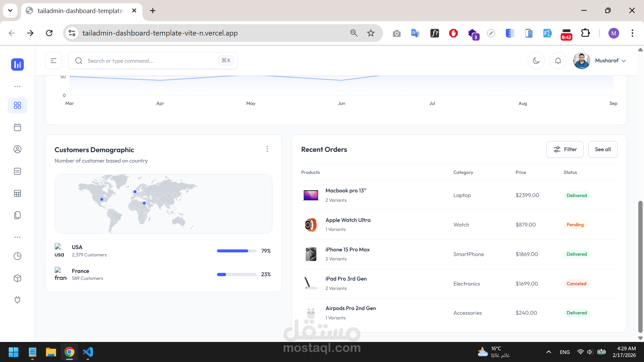Select the tailadmin-dashboard-template browser tab
Screen dimensions: 644x362
(x=80, y=11)
